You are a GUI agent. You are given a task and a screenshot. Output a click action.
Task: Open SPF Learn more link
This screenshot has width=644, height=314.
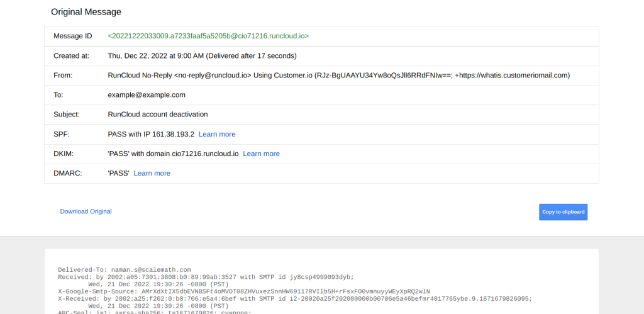pos(217,134)
